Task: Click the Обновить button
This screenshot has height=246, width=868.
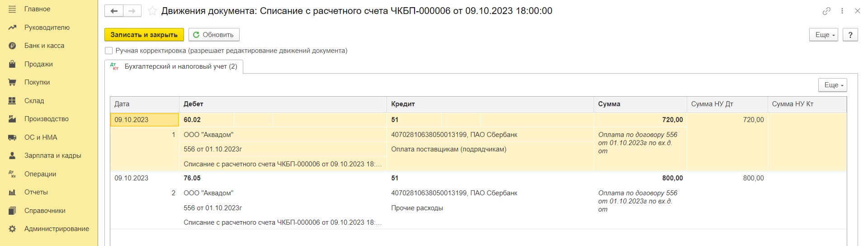Action: click(x=214, y=35)
